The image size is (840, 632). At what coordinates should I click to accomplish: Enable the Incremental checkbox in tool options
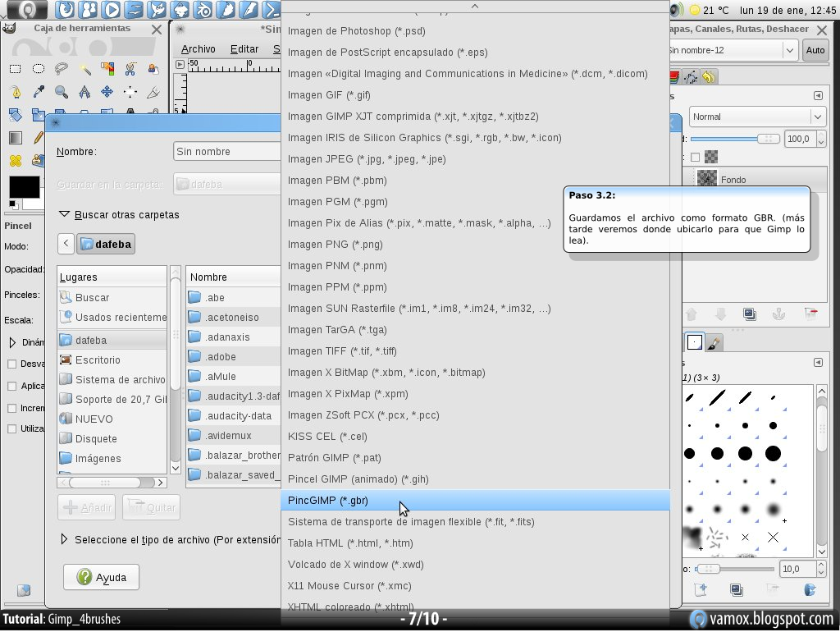tap(11, 409)
